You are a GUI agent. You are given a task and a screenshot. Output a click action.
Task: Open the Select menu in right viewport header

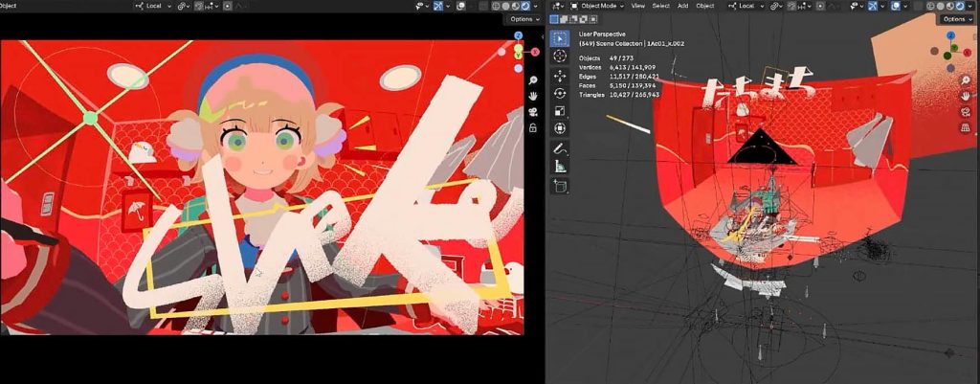660,6
